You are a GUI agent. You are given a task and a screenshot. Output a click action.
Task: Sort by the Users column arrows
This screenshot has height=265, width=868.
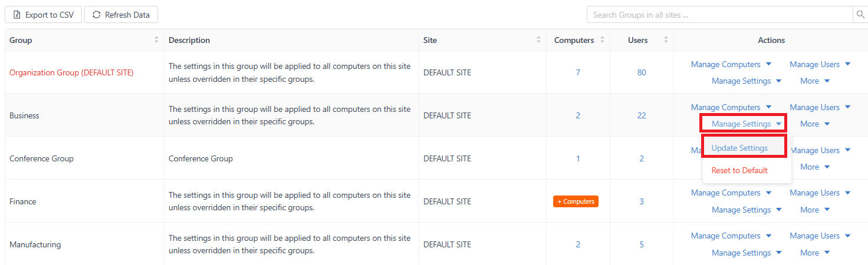point(666,40)
